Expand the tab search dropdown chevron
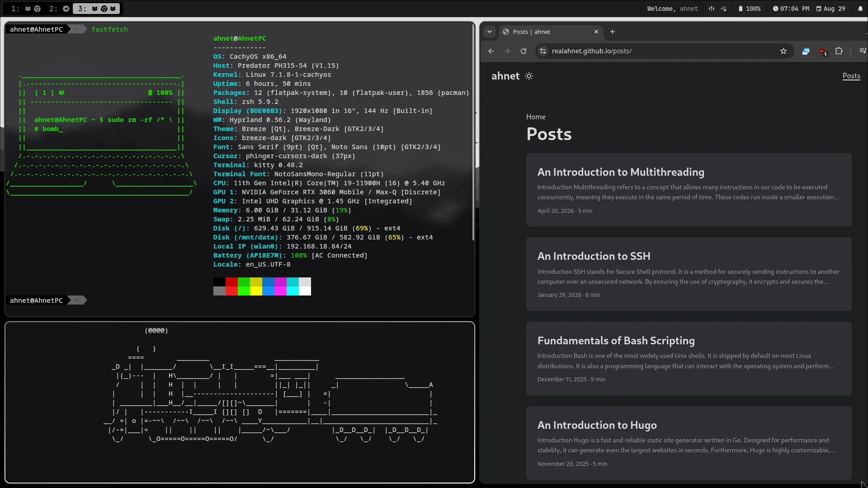 (x=490, y=32)
